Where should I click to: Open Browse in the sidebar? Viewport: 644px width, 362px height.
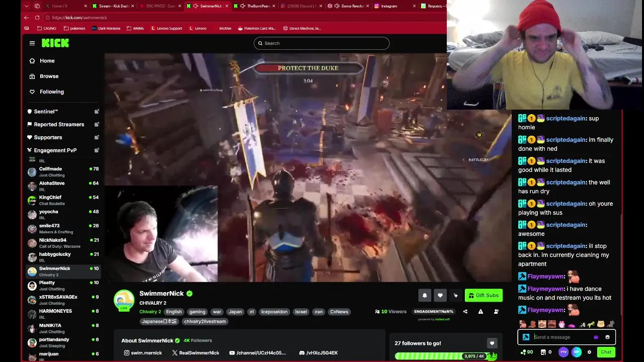click(49, 76)
